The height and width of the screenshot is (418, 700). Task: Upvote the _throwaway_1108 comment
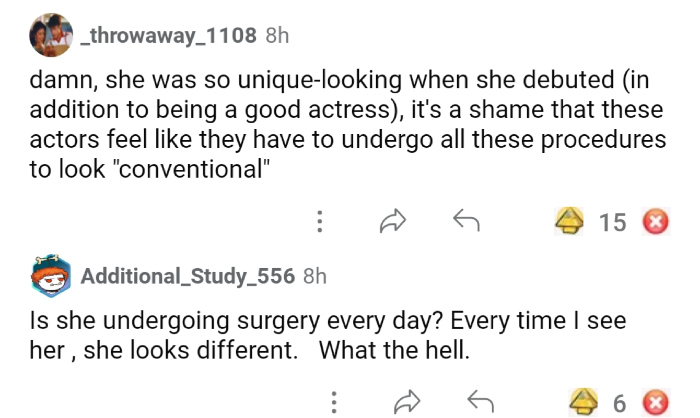[571, 222]
